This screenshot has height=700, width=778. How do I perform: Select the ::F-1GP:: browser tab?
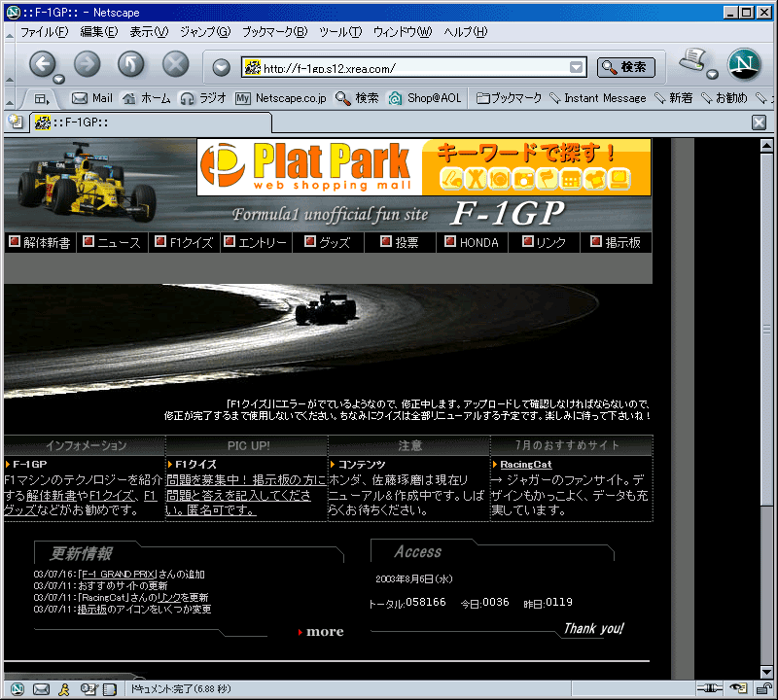point(152,122)
